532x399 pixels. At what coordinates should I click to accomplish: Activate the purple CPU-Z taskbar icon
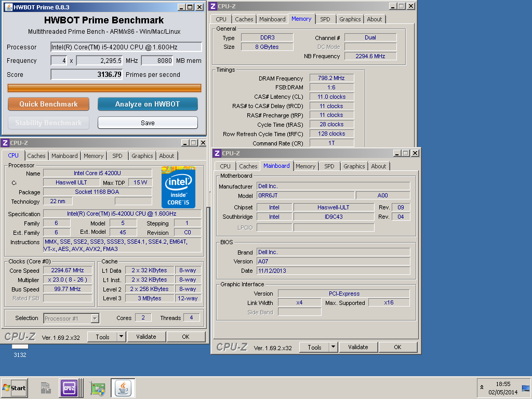pyautogui.click(x=69, y=388)
